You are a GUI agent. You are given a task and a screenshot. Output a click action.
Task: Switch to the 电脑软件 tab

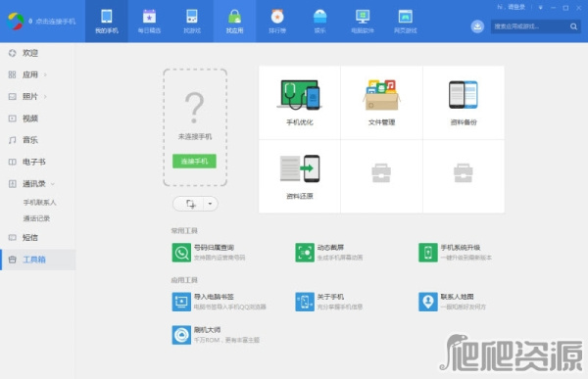[363, 22]
